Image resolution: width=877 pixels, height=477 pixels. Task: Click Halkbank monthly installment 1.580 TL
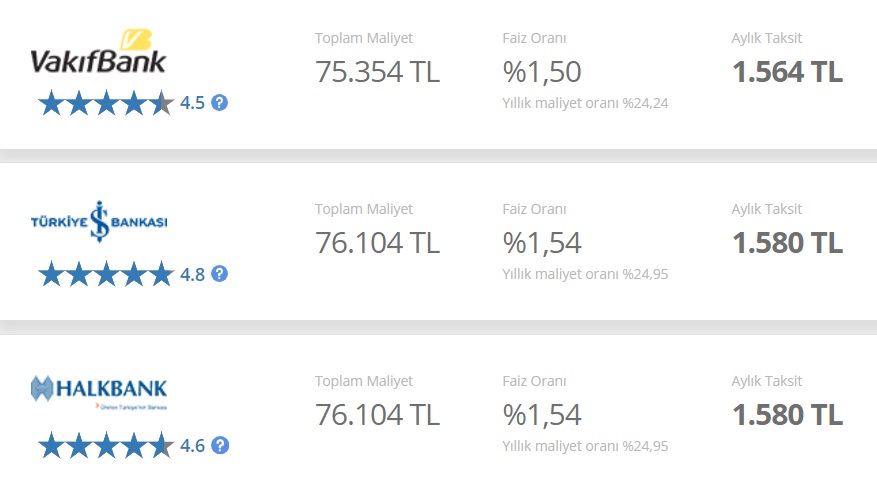point(787,414)
